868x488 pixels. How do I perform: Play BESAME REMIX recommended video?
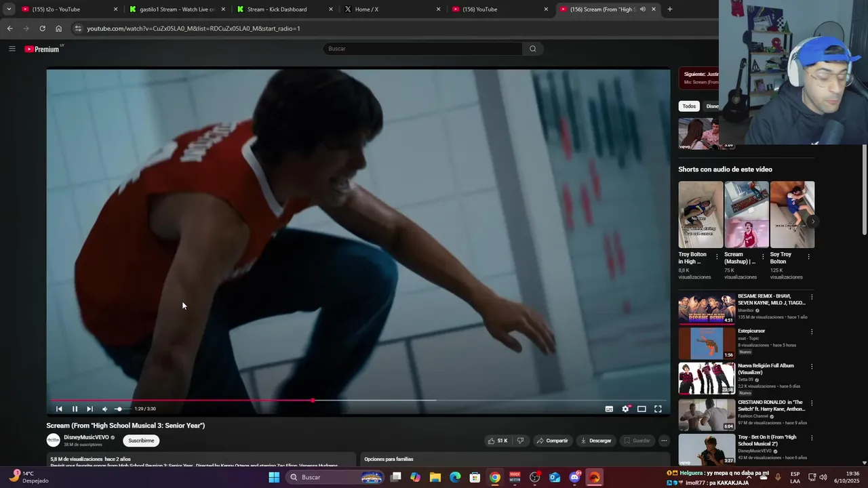(x=707, y=308)
